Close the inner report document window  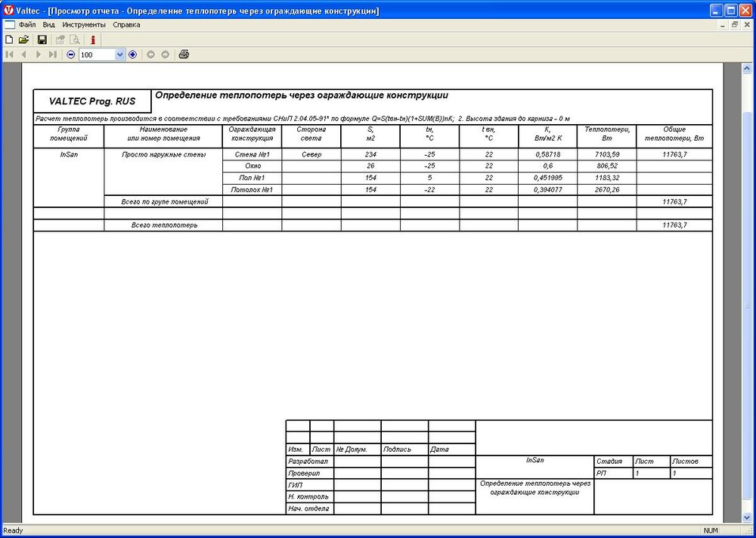point(746,25)
